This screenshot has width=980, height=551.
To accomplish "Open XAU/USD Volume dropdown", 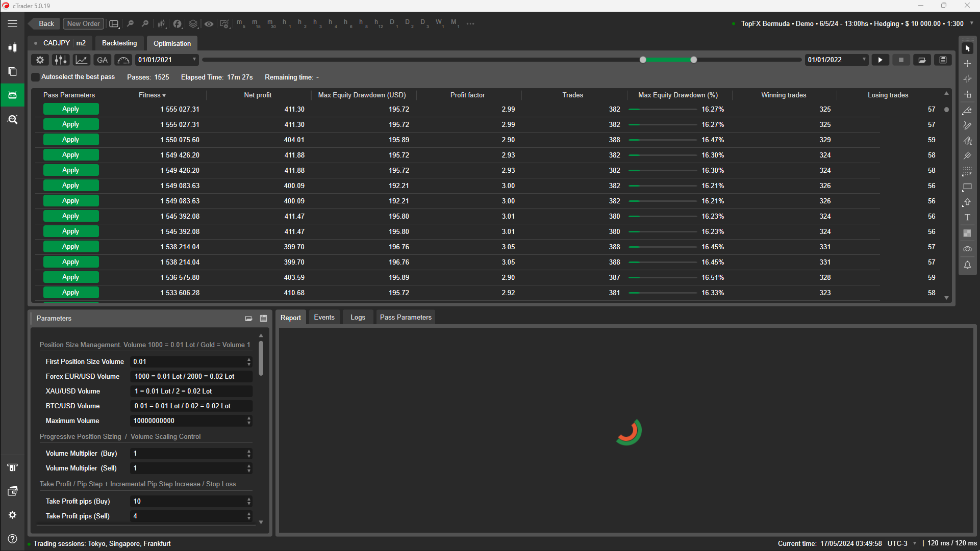I will point(191,391).
